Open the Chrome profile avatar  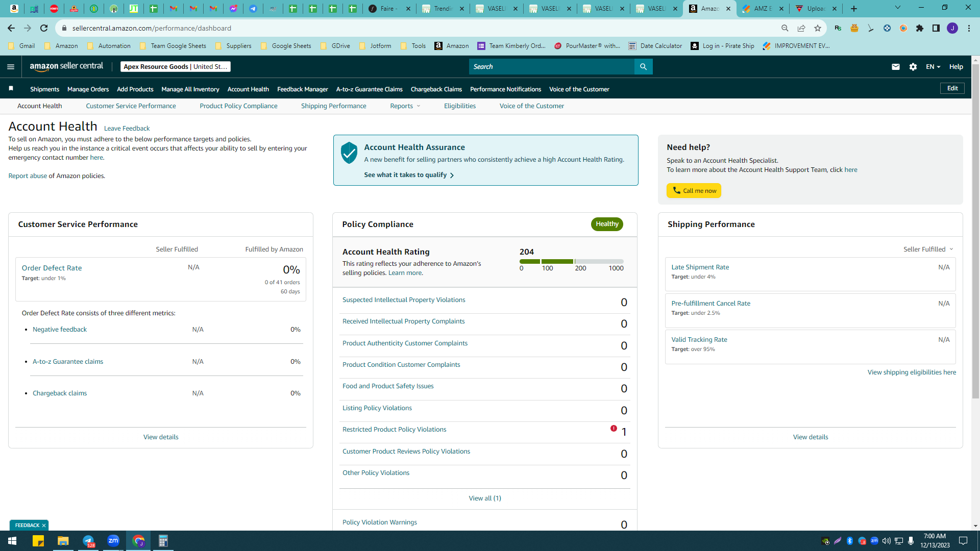952,28
